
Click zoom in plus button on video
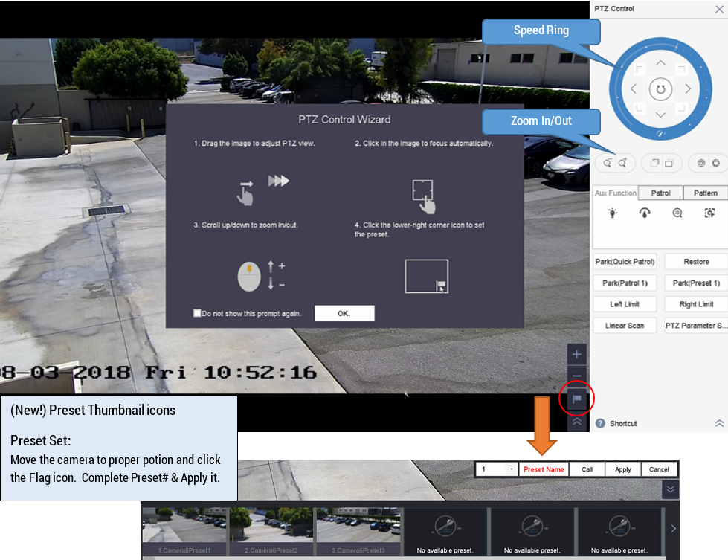(577, 353)
